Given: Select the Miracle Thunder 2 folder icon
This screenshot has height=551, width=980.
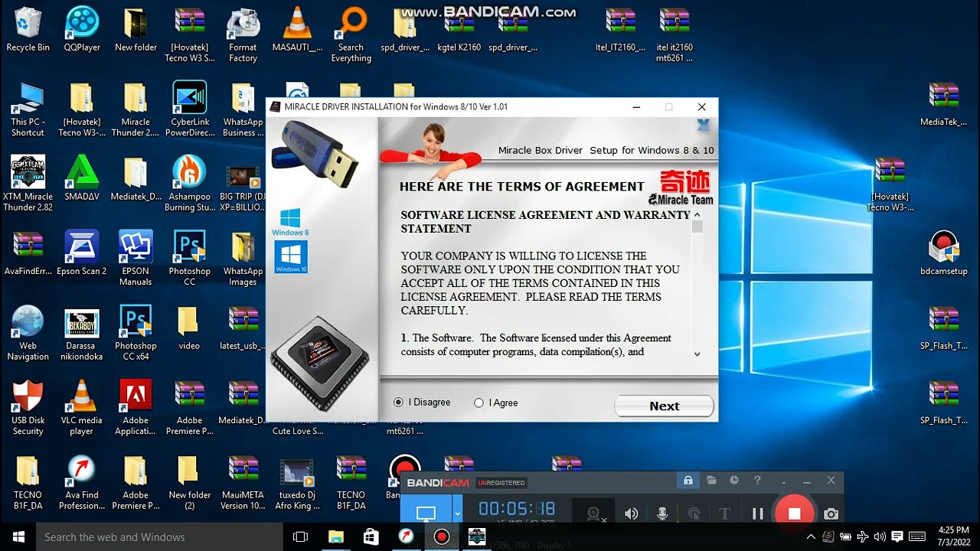Looking at the screenshot, I should point(136,109).
